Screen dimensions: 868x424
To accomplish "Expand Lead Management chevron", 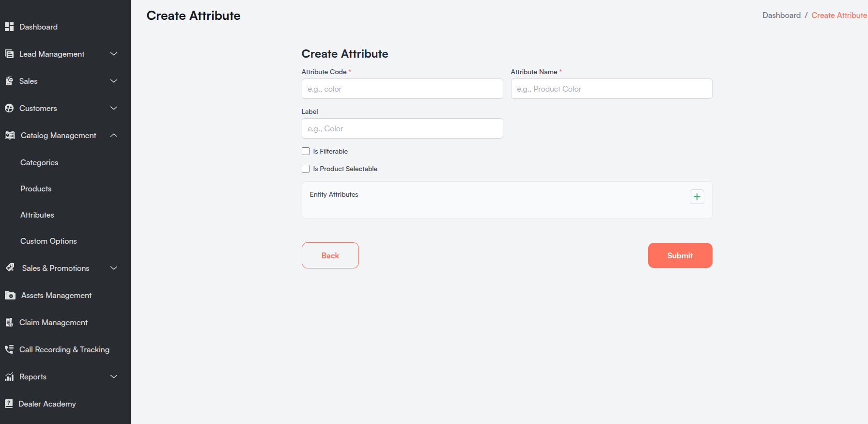I will 114,54.
